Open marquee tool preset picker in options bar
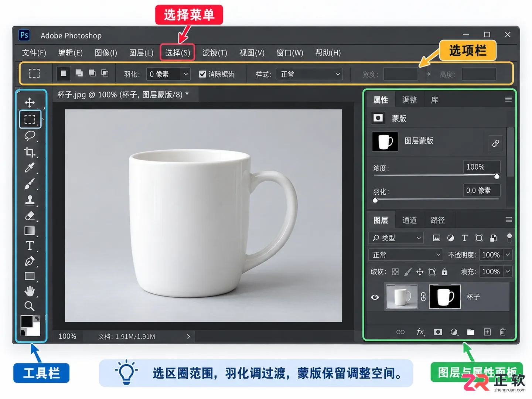Image resolution: width=532 pixels, height=399 pixels. [34, 73]
